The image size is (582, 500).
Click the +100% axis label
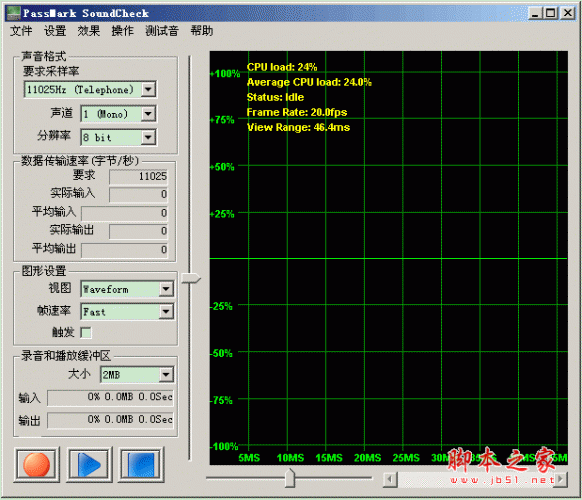click(225, 73)
